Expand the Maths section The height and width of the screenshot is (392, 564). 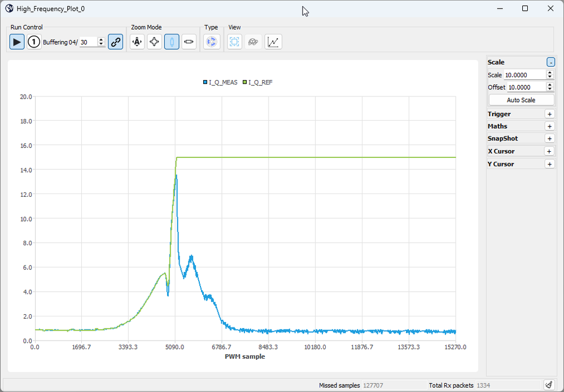pyautogui.click(x=550, y=126)
